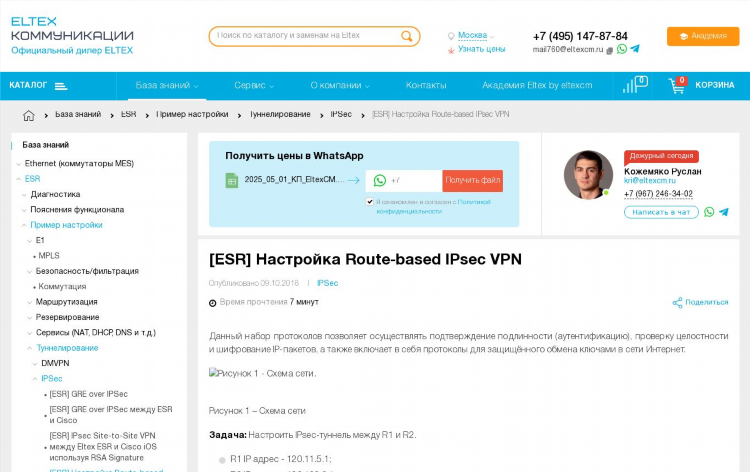Viewport: 750px width, 472px height.
Task: Open Пример настройки in the breadcrumb
Action: tap(192, 114)
